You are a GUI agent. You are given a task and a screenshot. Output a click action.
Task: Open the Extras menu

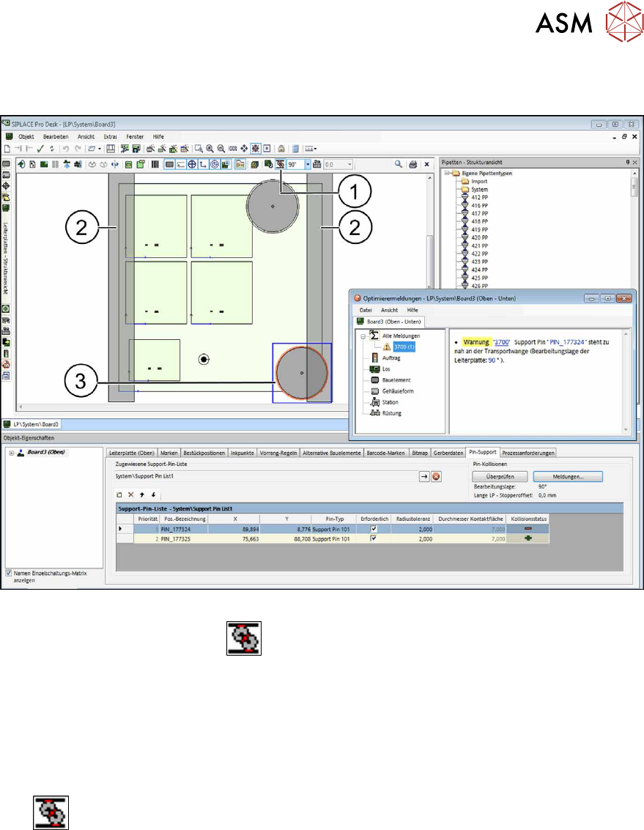pos(110,136)
